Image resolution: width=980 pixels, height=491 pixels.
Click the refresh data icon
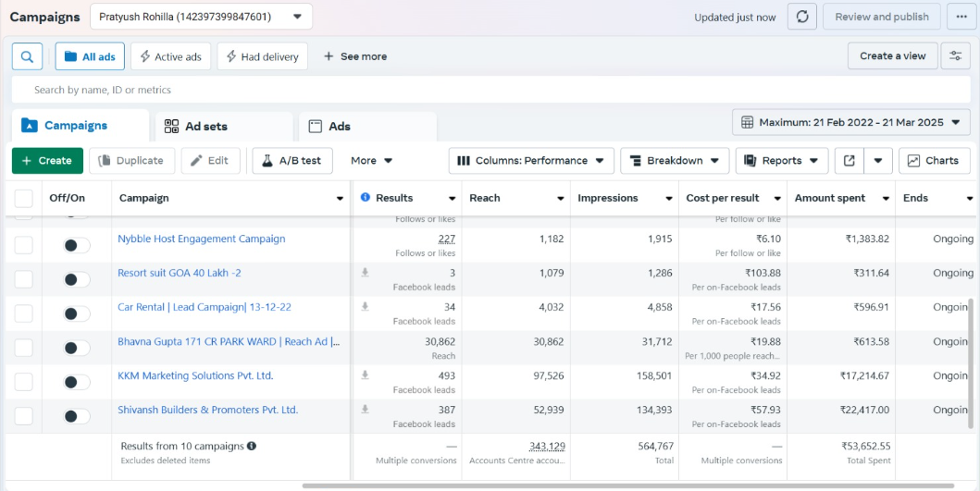tap(801, 17)
